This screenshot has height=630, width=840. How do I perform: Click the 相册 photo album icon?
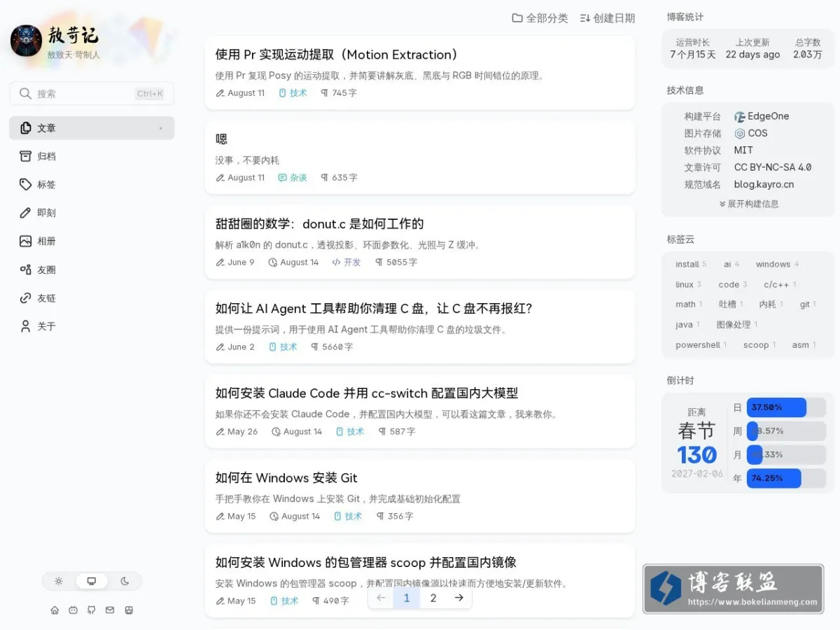[26, 241]
